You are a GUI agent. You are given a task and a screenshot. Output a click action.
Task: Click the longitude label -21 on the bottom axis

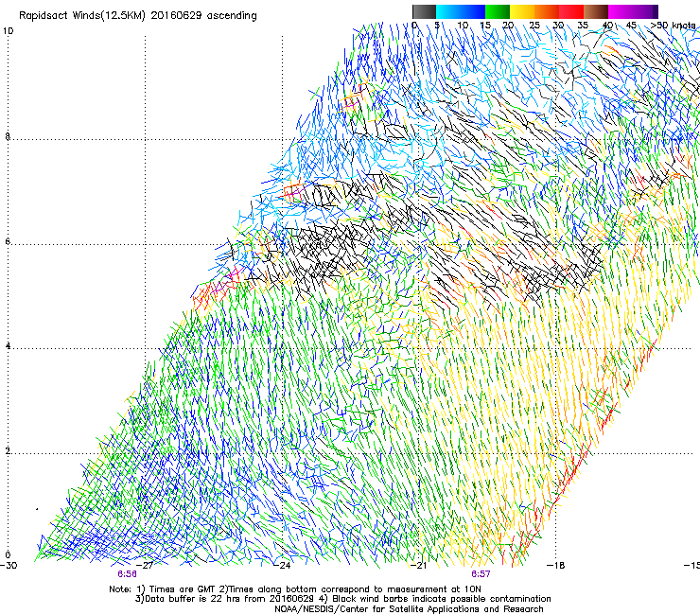tap(419, 565)
